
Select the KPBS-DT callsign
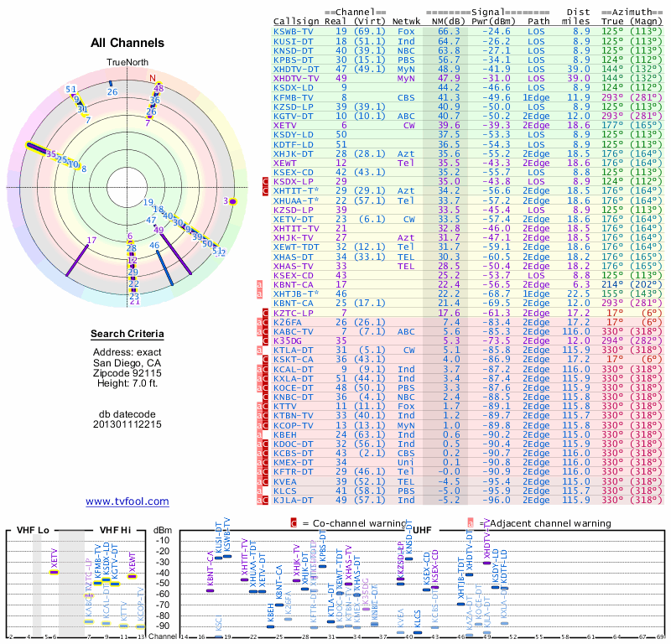tap(293, 60)
